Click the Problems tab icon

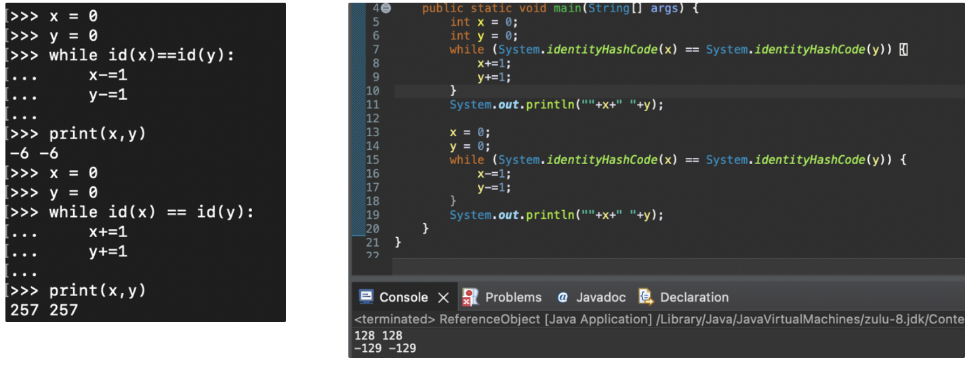(470, 297)
